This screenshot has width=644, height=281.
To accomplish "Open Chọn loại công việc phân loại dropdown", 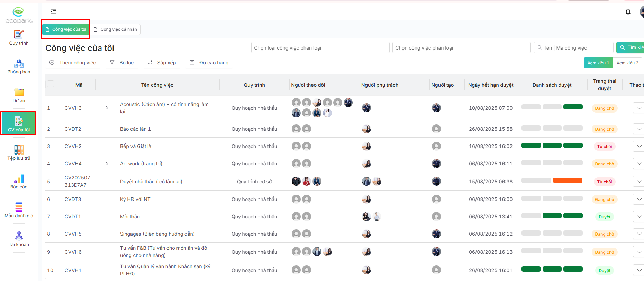I will pyautogui.click(x=320, y=48).
